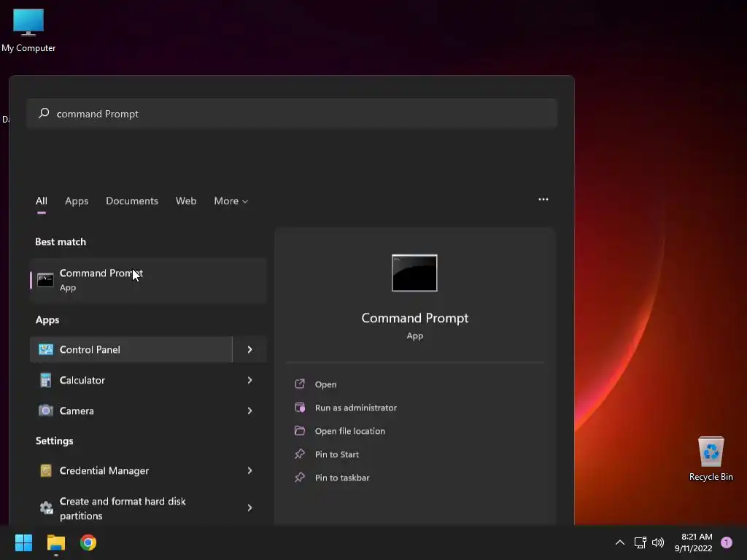The image size is (747, 560).
Task: Open the Control Panel app result
Action: point(131,349)
